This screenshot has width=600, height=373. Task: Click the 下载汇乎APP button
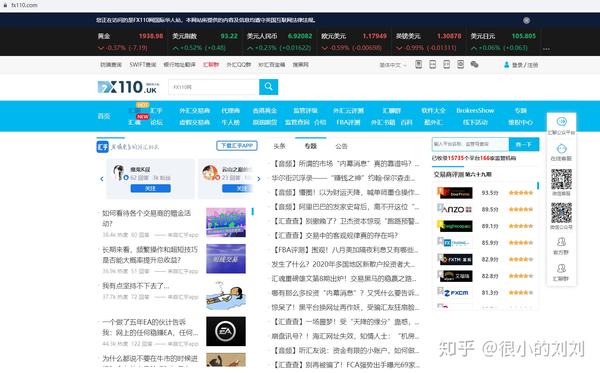(x=237, y=146)
